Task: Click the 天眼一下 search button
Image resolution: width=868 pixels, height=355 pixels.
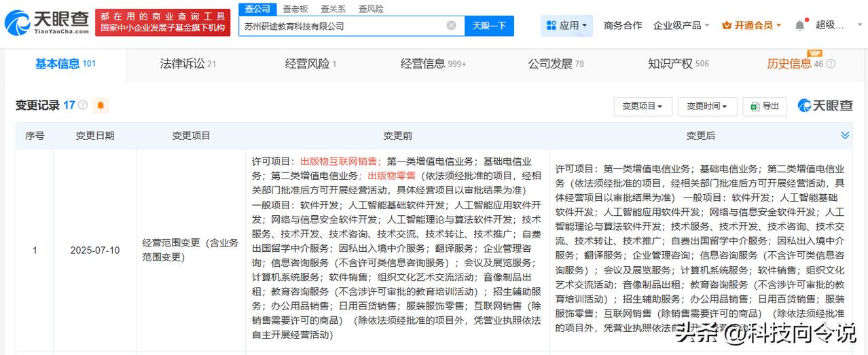Action: point(489,26)
